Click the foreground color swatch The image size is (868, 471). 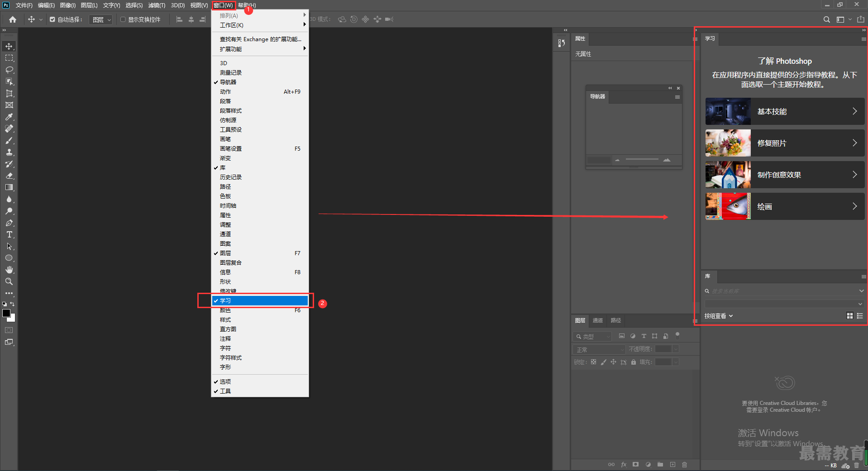[6, 313]
